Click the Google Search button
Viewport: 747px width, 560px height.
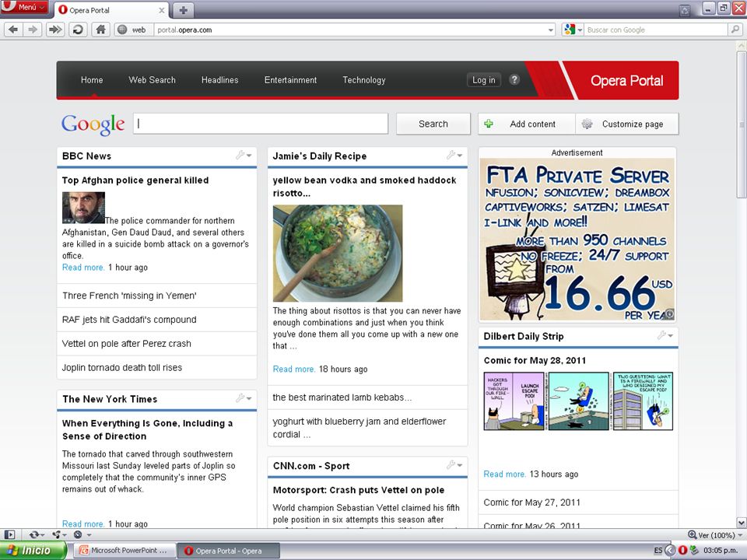click(x=433, y=124)
